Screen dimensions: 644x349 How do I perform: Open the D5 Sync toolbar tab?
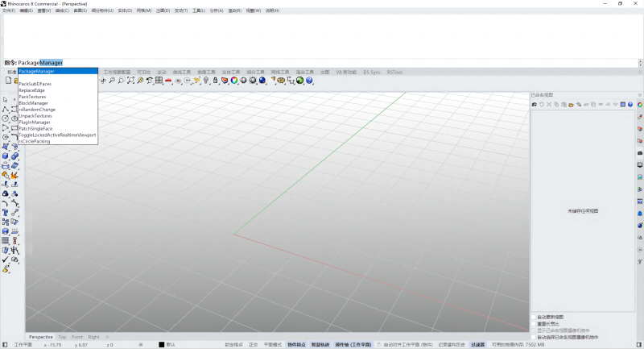pyautogui.click(x=372, y=71)
